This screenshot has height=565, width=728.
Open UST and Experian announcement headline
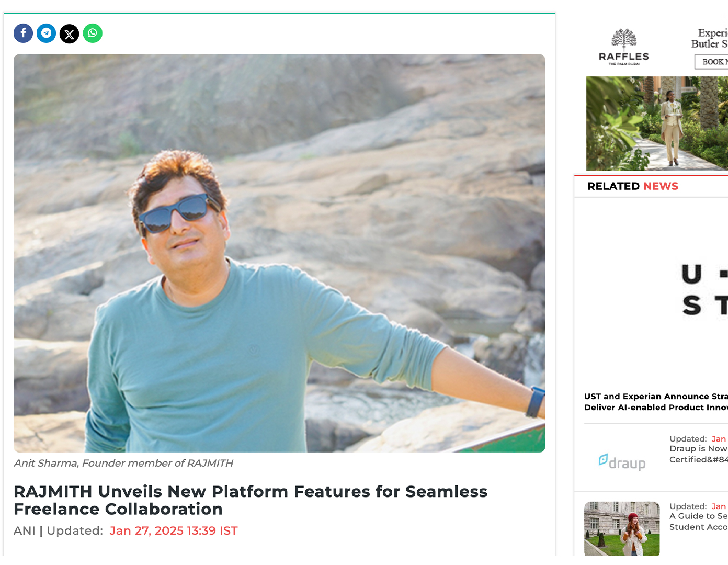[656, 402]
